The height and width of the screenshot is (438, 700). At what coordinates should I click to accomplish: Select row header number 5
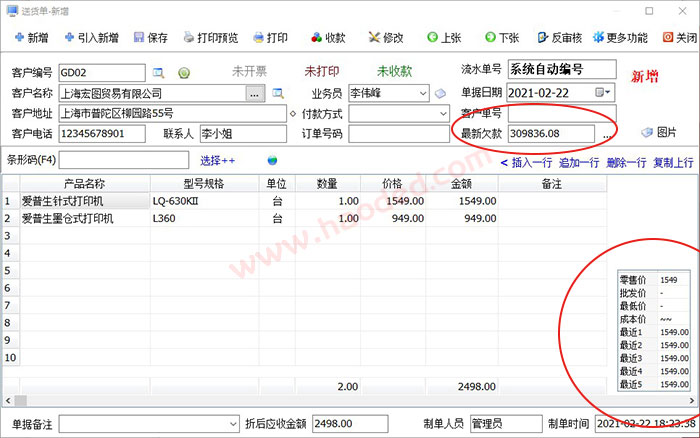(x=10, y=271)
